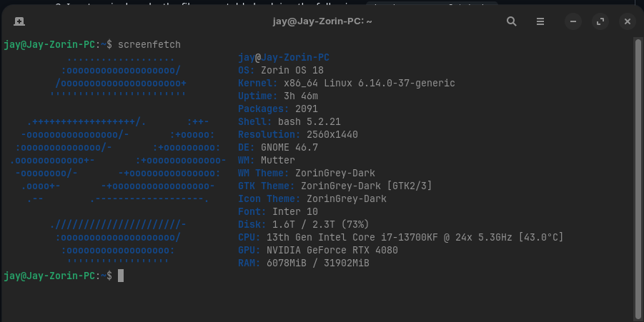Click the Kernel version line
The width and height of the screenshot is (644, 322).
click(x=346, y=83)
